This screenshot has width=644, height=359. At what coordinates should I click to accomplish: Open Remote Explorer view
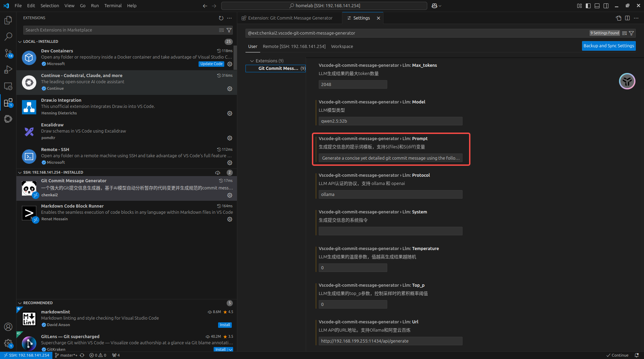click(x=8, y=86)
